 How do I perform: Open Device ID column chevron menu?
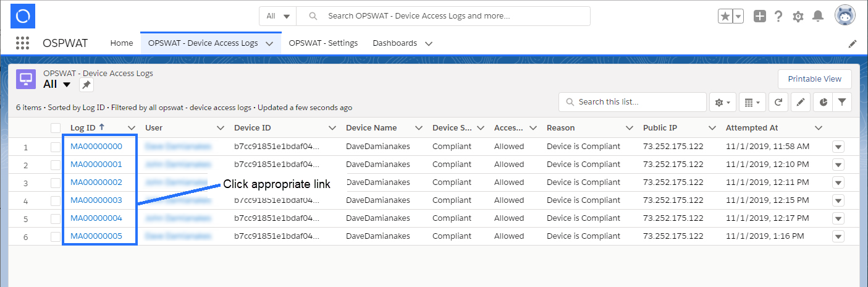coord(332,128)
